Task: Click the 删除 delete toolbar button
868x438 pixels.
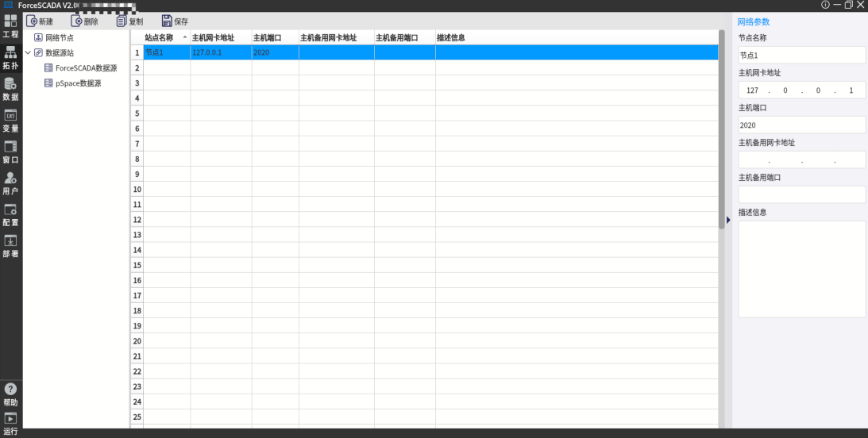Action: pos(85,21)
